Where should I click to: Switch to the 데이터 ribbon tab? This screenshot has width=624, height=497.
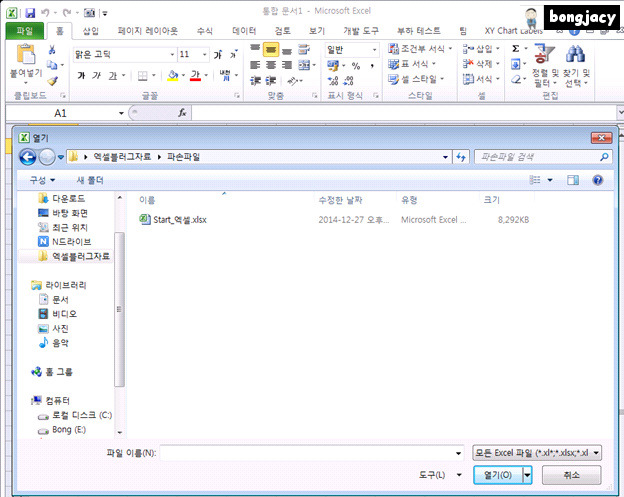[x=244, y=31]
